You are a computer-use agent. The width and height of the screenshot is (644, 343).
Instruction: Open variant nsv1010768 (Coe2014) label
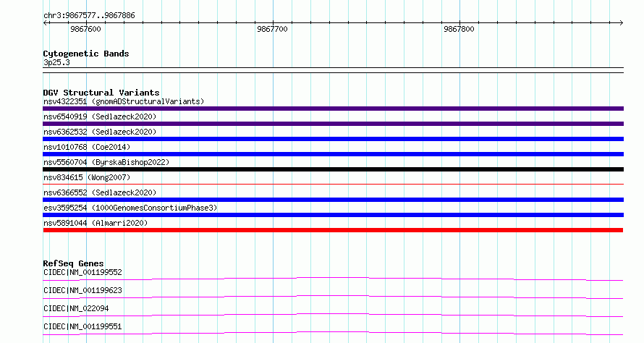[x=87, y=147]
